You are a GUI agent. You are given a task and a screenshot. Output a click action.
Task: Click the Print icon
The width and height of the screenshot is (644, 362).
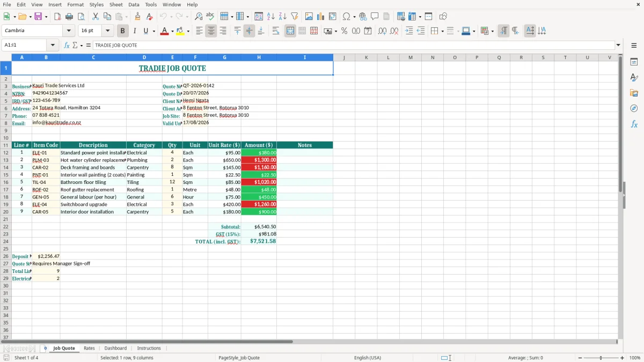pyautogui.click(x=69, y=17)
